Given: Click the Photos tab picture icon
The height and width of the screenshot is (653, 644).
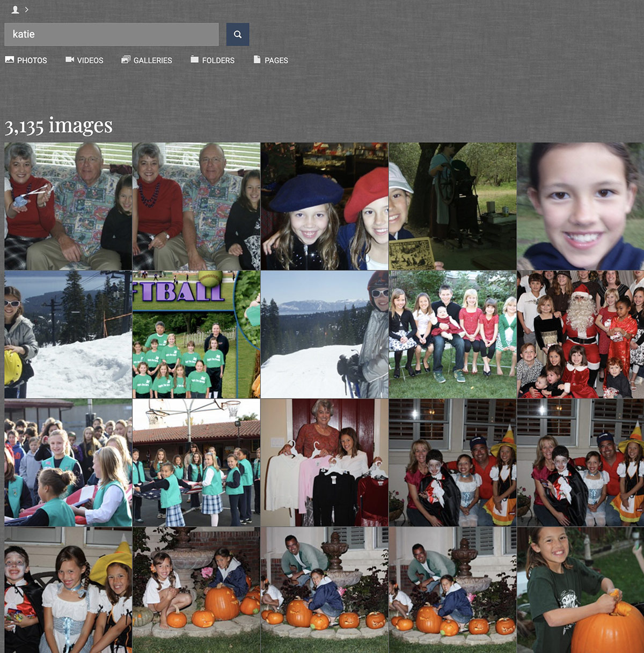Looking at the screenshot, I should pos(10,60).
